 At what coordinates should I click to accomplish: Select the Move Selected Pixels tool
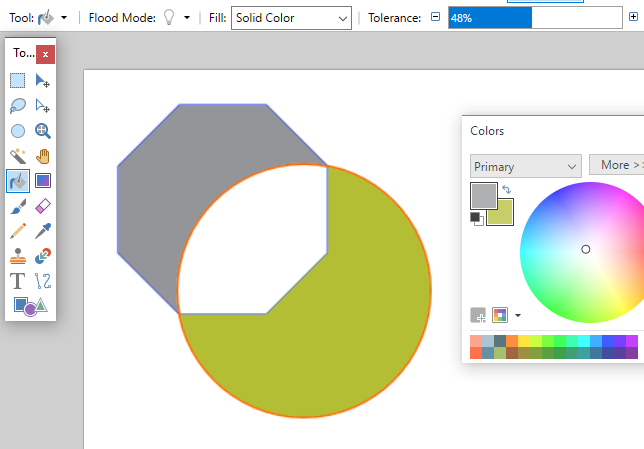point(43,81)
